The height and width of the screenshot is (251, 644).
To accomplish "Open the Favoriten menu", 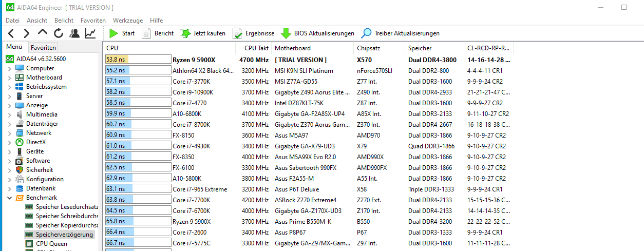I will pos(93,21).
